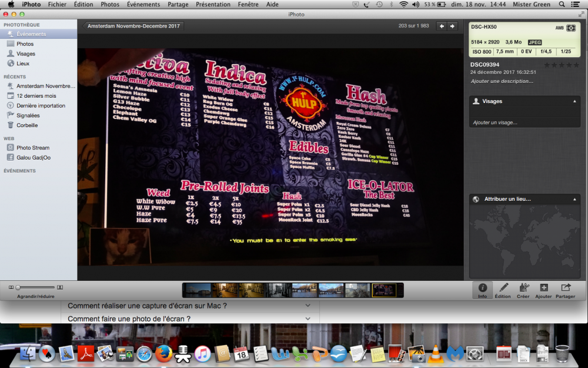Image resolution: width=588 pixels, height=368 pixels.
Task: Open the Fichier menu
Action: (x=57, y=5)
